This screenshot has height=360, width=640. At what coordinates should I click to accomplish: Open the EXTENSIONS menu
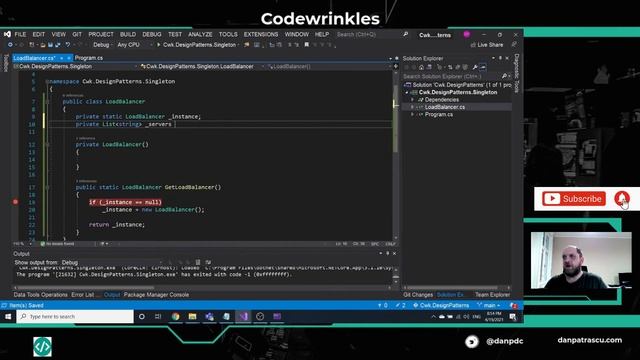click(x=261, y=35)
